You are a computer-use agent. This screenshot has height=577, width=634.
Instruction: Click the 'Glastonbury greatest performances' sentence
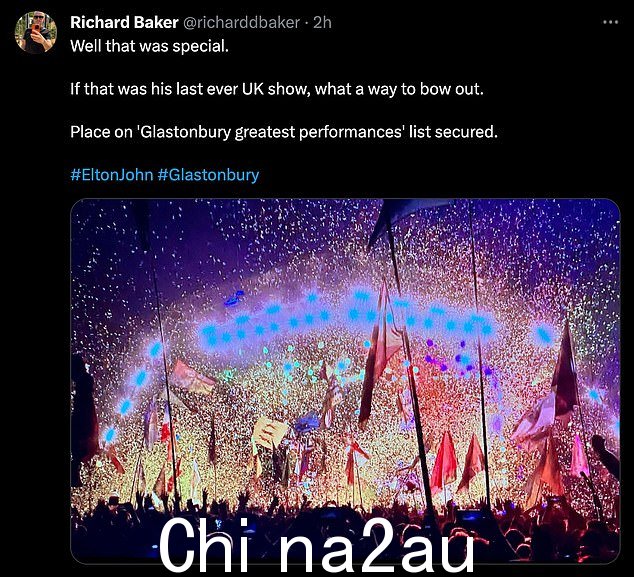coord(284,132)
